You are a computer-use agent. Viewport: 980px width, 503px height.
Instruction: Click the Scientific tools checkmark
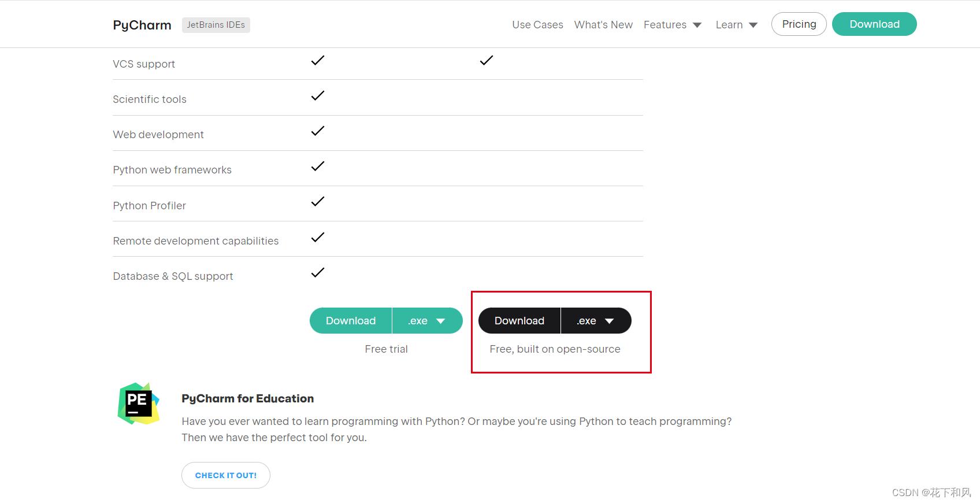coord(318,95)
